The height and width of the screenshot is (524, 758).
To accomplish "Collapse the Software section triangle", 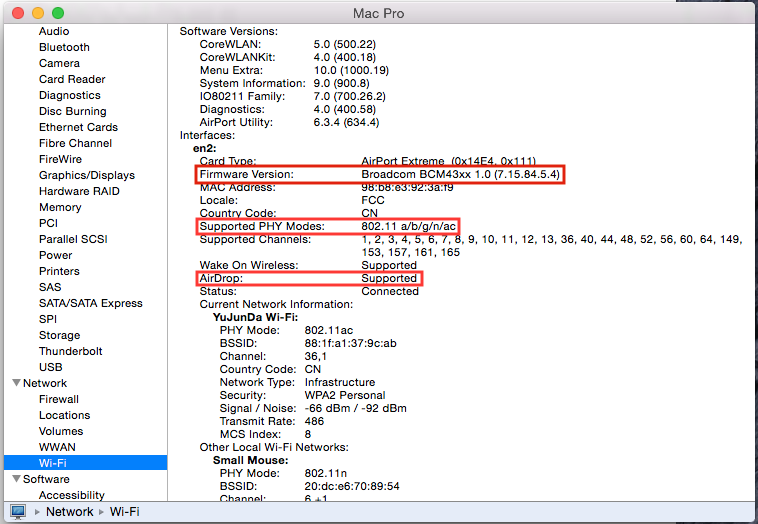I will click(16, 479).
